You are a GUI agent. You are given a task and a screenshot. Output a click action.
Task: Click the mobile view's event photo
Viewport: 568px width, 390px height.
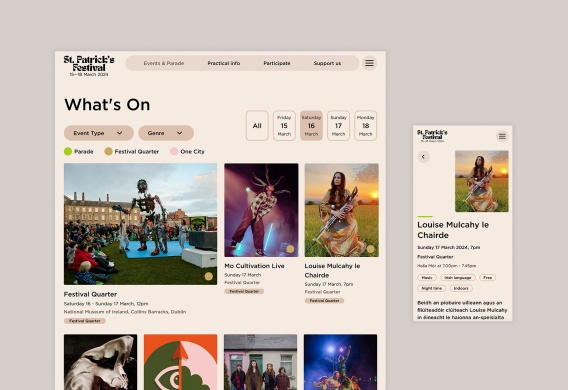coord(482,181)
